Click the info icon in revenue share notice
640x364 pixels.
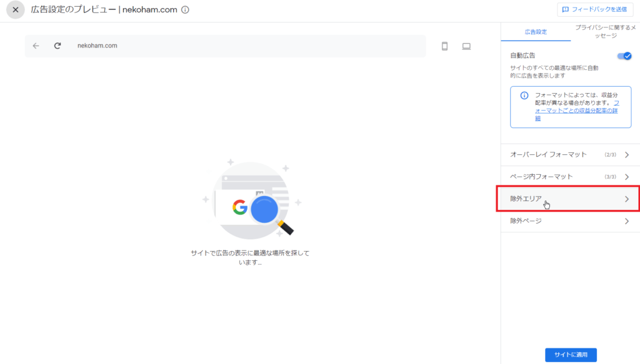524,96
